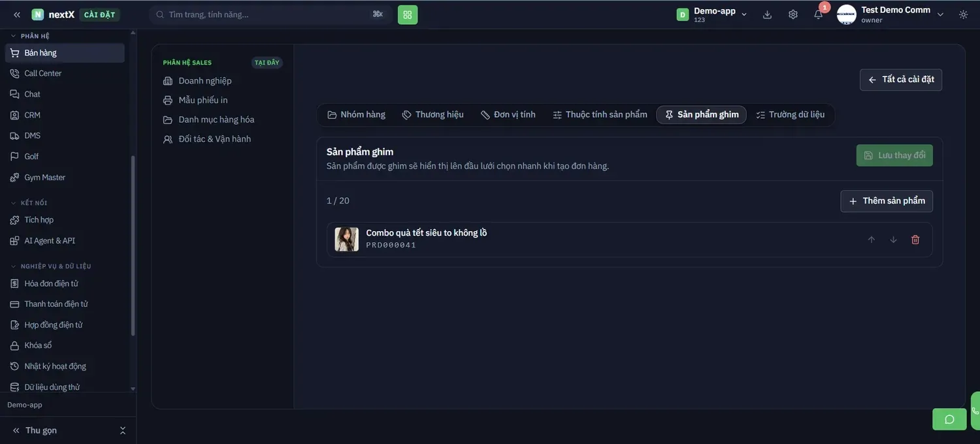Select Gym Master module
The width and height of the screenshot is (980, 444).
tap(65, 178)
